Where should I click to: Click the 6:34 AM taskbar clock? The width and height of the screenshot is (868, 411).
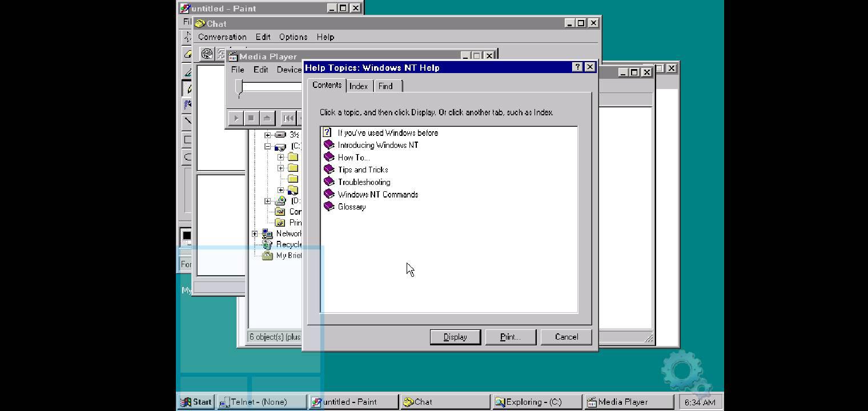(x=700, y=402)
